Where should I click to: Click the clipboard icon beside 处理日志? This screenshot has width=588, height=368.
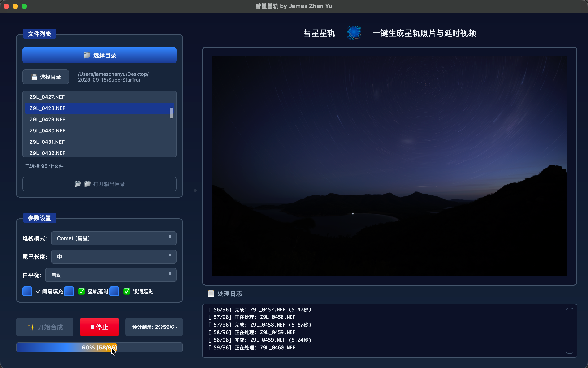coord(211,294)
